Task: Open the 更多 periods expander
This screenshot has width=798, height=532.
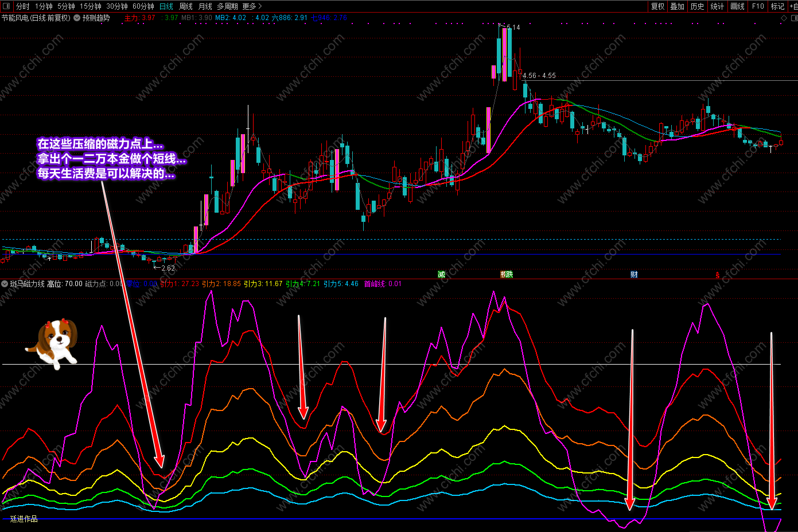Action: click(x=252, y=6)
